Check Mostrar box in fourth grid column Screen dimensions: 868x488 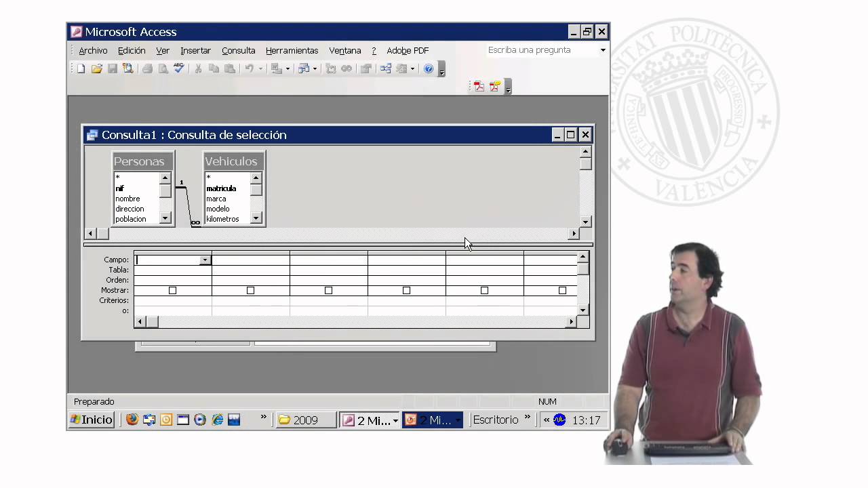406,290
